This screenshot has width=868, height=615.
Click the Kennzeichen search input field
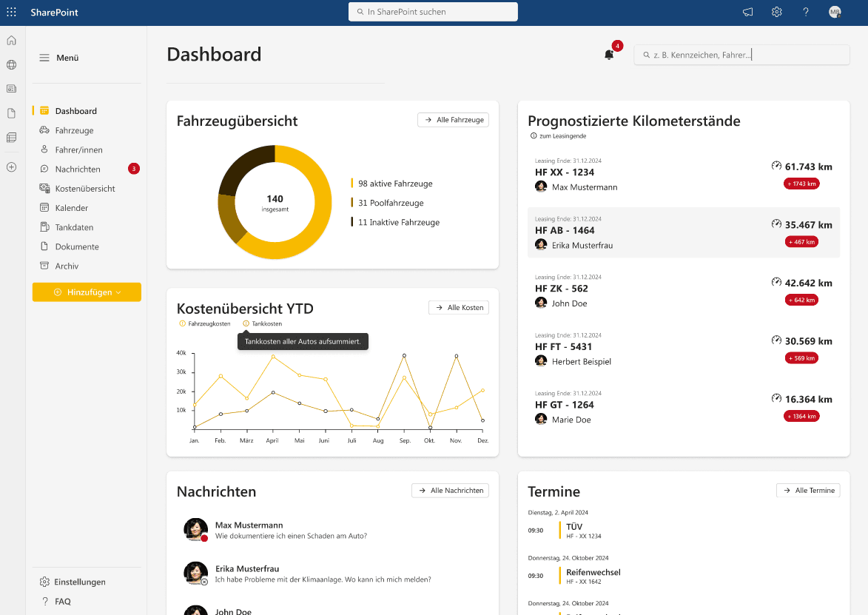click(740, 54)
